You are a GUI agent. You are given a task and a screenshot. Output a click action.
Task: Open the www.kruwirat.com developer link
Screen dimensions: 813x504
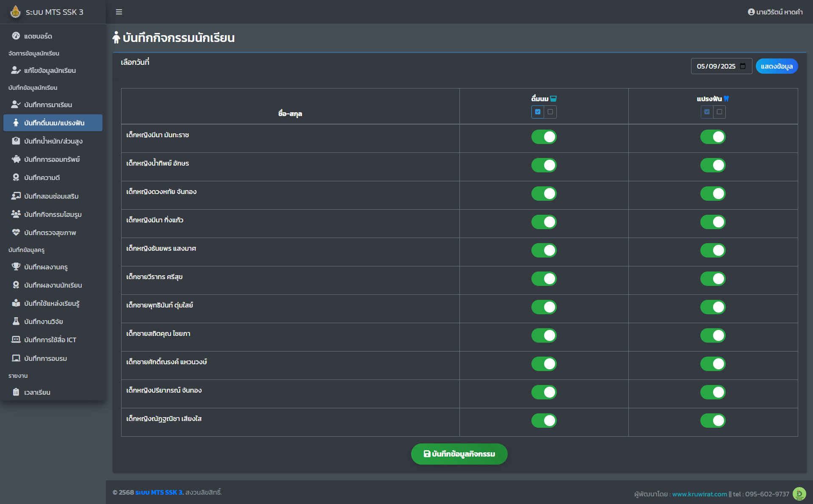coord(699,494)
